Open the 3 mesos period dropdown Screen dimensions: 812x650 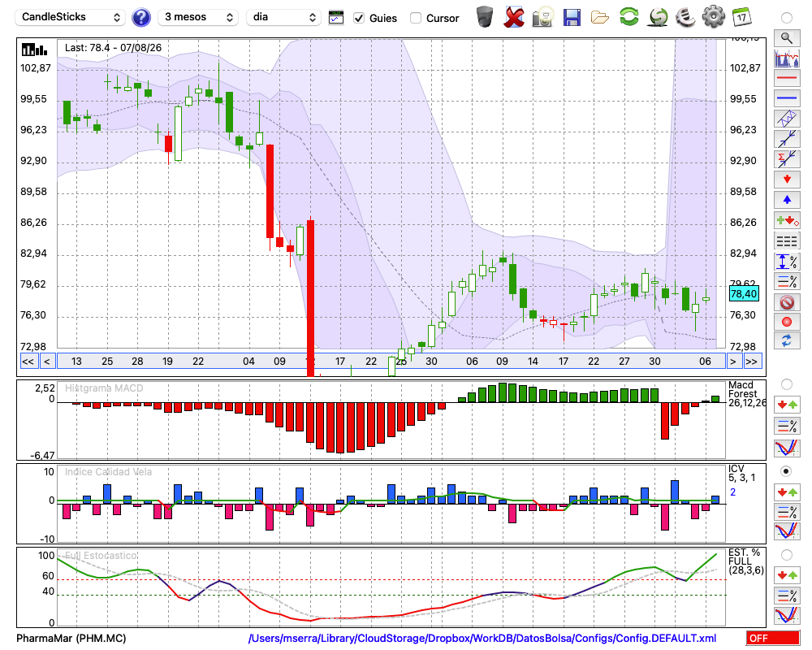[x=198, y=17]
